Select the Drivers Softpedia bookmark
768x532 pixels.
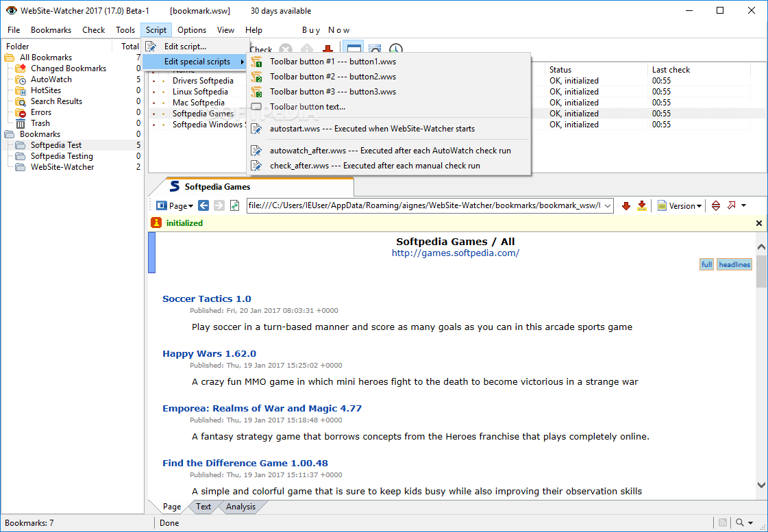(x=203, y=81)
